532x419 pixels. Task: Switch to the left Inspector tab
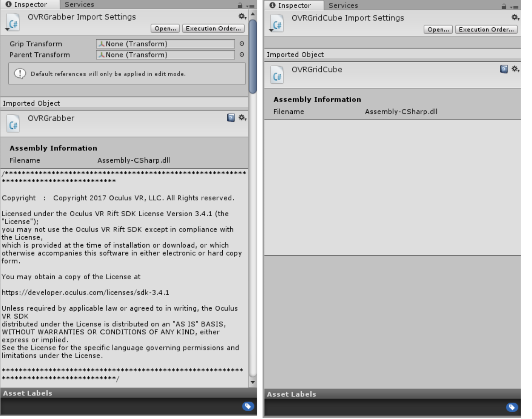click(x=30, y=5)
